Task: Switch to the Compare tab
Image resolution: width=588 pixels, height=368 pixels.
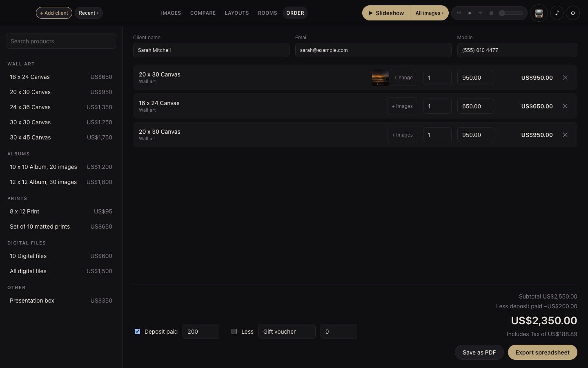Action: click(203, 13)
